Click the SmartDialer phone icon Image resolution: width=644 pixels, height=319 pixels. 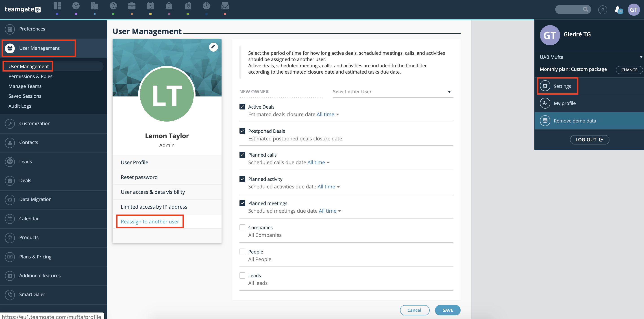point(10,295)
